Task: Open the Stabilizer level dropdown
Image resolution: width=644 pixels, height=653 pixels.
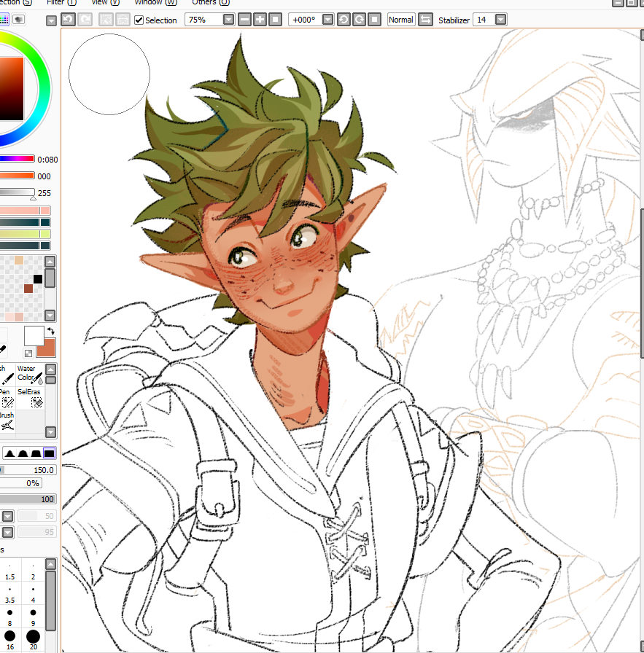Action: pos(500,20)
